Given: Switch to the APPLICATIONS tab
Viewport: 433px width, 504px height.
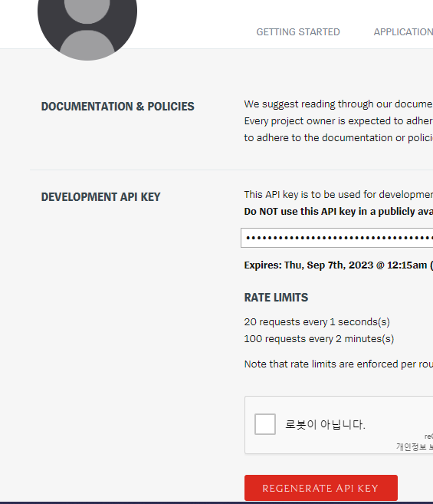Looking at the screenshot, I should [x=403, y=32].
